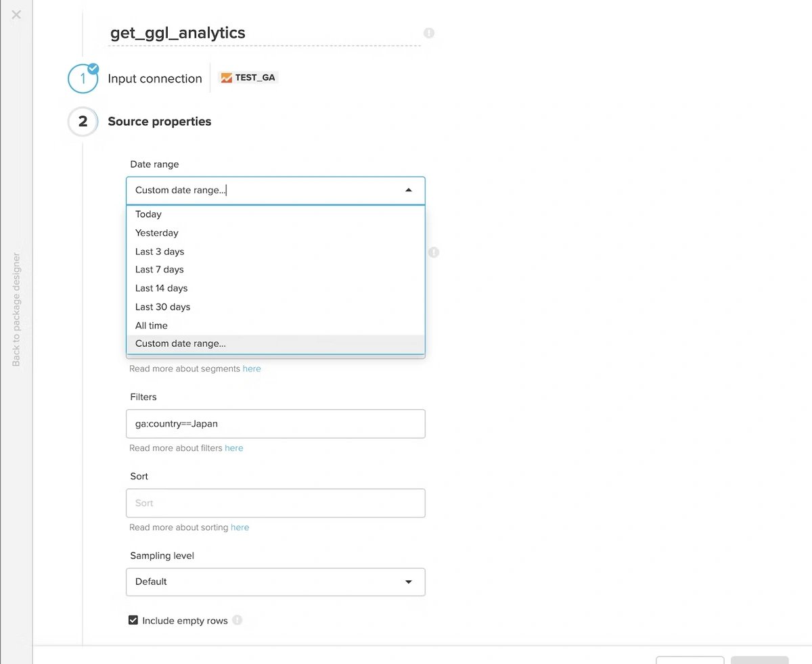Choose Last 30 days option
This screenshot has width=812, height=664.
pyautogui.click(x=275, y=307)
